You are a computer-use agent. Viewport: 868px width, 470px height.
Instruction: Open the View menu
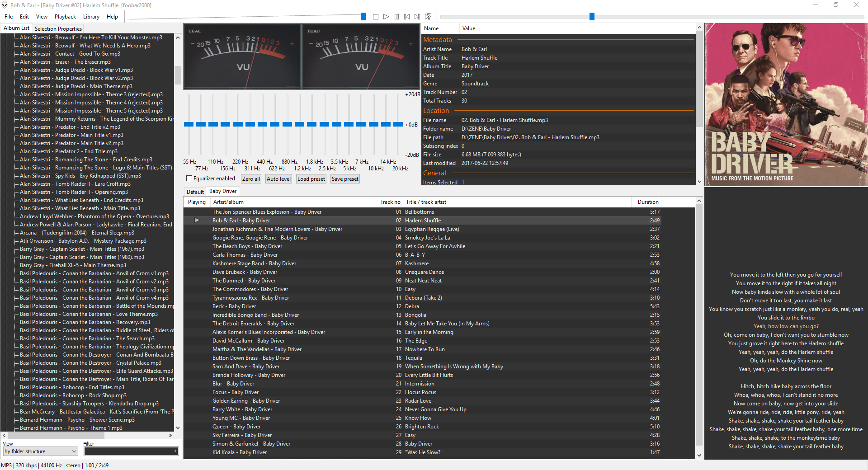[42, 17]
